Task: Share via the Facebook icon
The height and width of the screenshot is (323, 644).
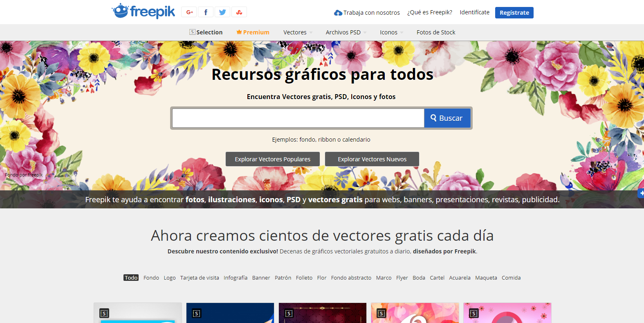Action: (206, 12)
